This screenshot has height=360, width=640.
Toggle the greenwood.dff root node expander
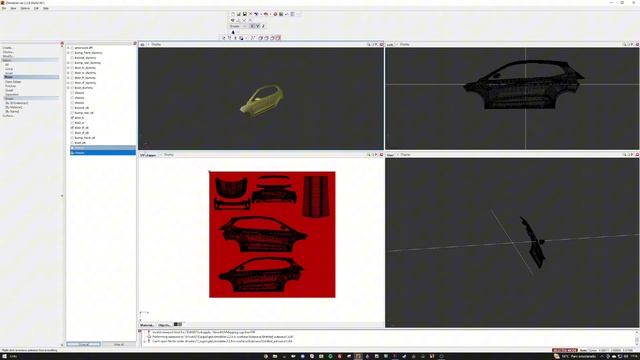coord(68,48)
